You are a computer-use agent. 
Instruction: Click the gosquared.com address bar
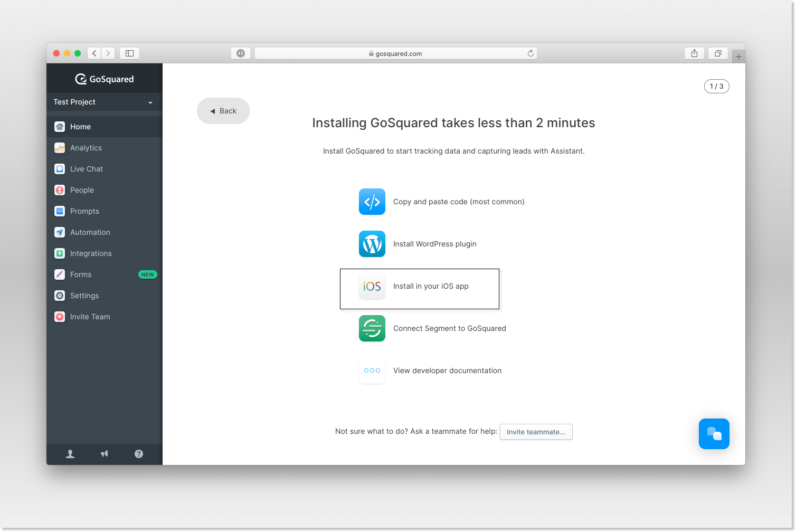pyautogui.click(x=396, y=53)
